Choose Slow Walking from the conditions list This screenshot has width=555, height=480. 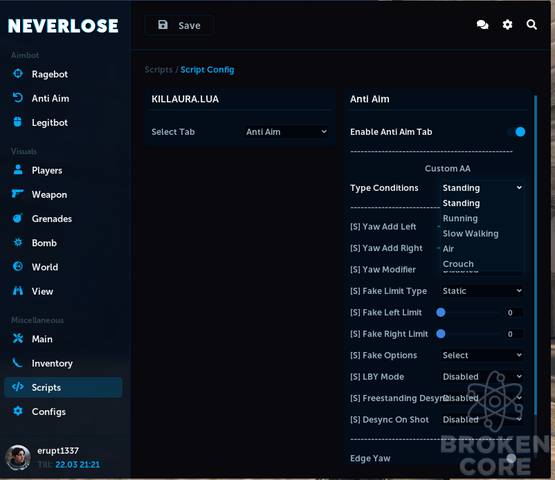click(x=482, y=234)
